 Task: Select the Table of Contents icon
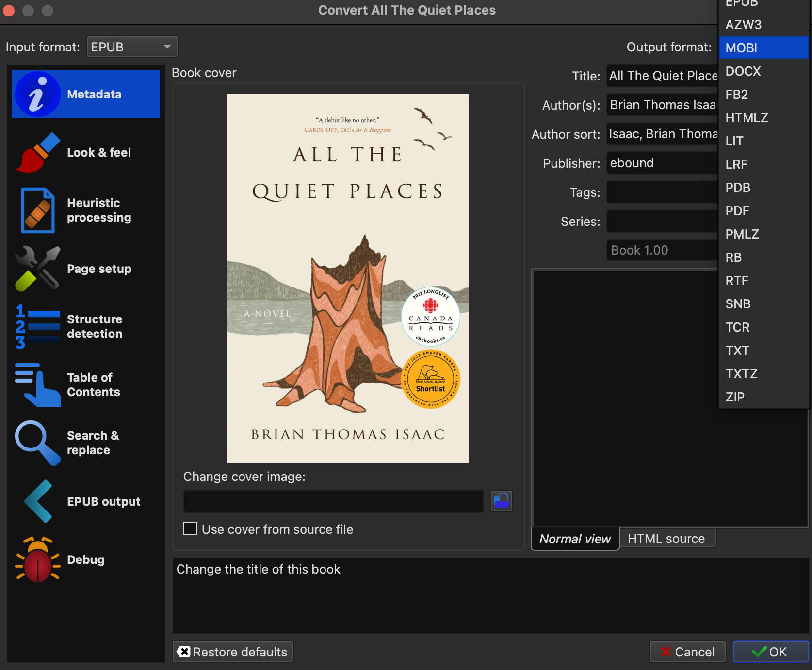[38, 385]
